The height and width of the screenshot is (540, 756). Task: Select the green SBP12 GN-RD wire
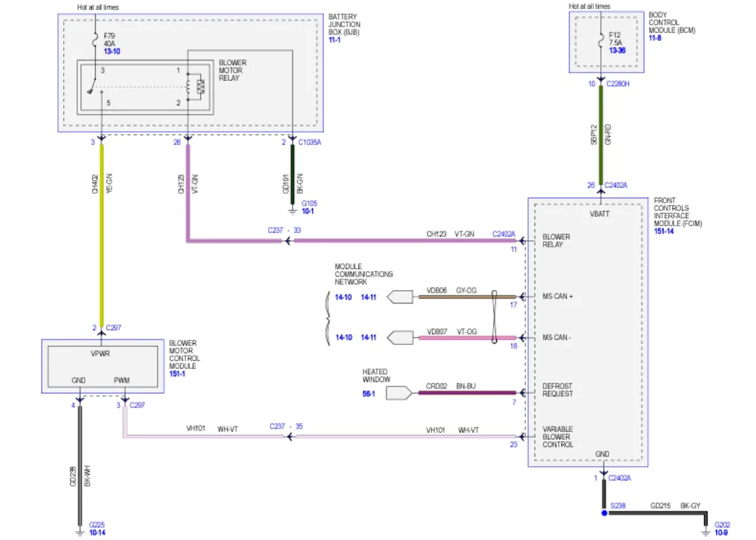click(x=601, y=135)
